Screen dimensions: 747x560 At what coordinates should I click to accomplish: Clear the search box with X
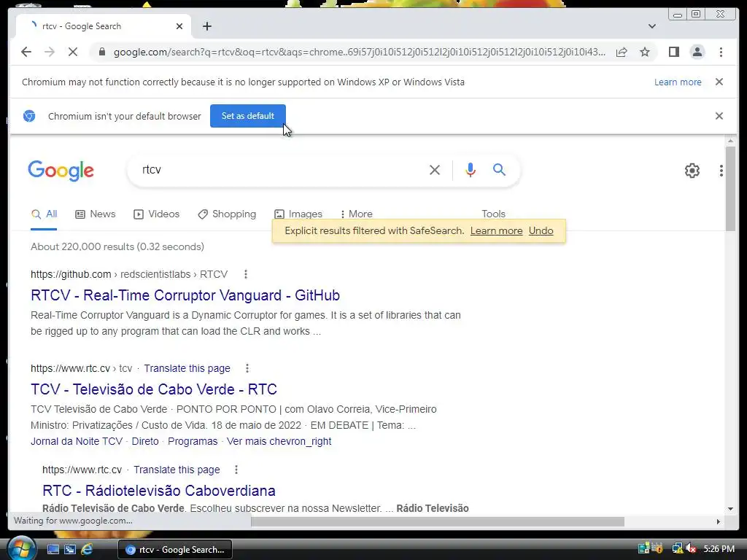(435, 169)
